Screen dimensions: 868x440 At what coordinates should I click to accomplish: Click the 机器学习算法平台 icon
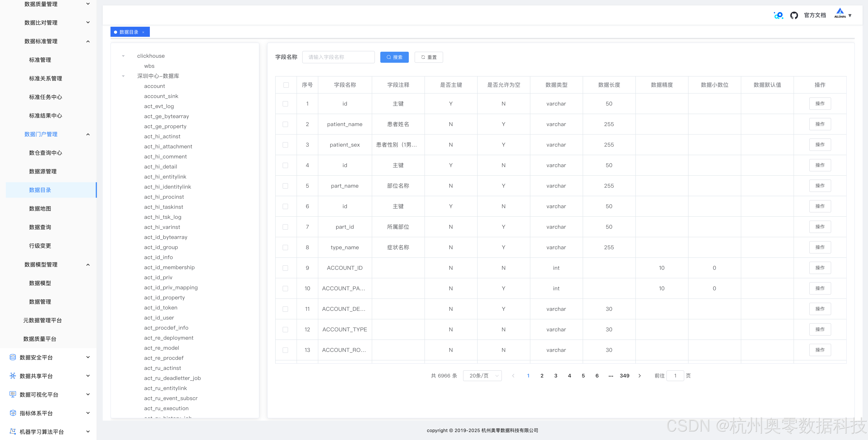point(13,431)
